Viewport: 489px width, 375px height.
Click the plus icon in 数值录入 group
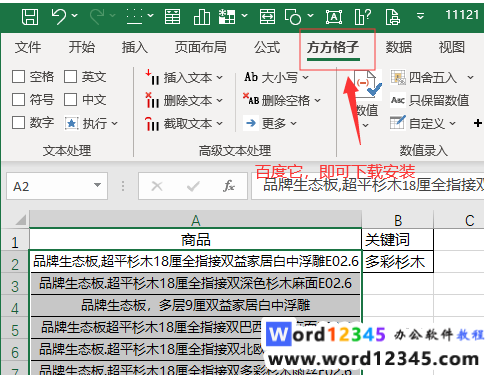point(478,123)
